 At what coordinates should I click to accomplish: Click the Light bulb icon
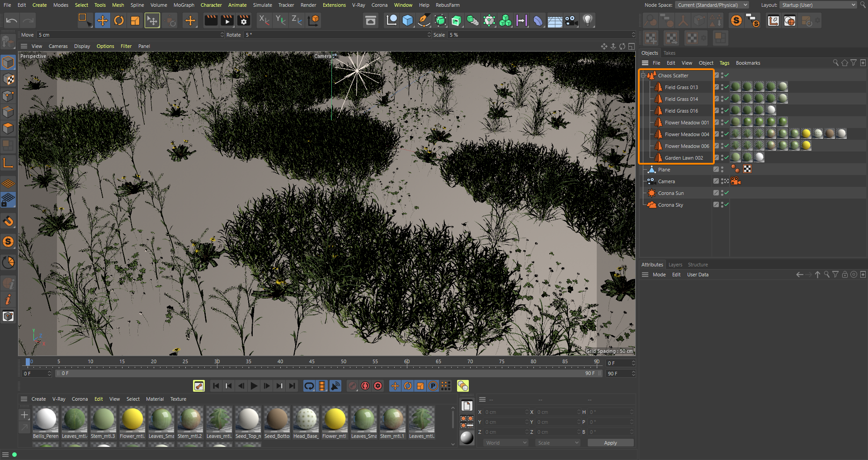pos(587,20)
